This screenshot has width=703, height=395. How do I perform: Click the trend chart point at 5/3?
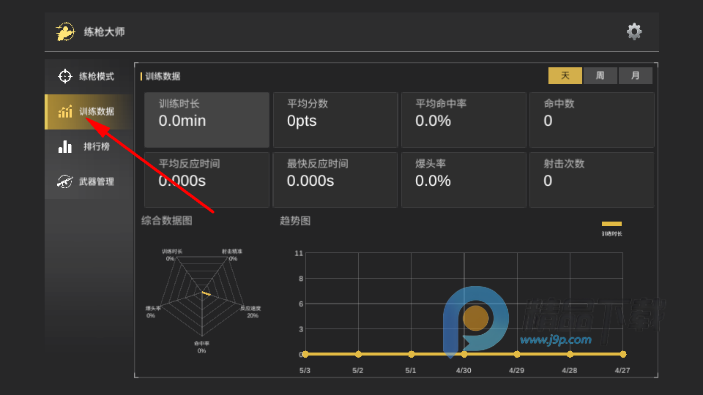coord(305,354)
